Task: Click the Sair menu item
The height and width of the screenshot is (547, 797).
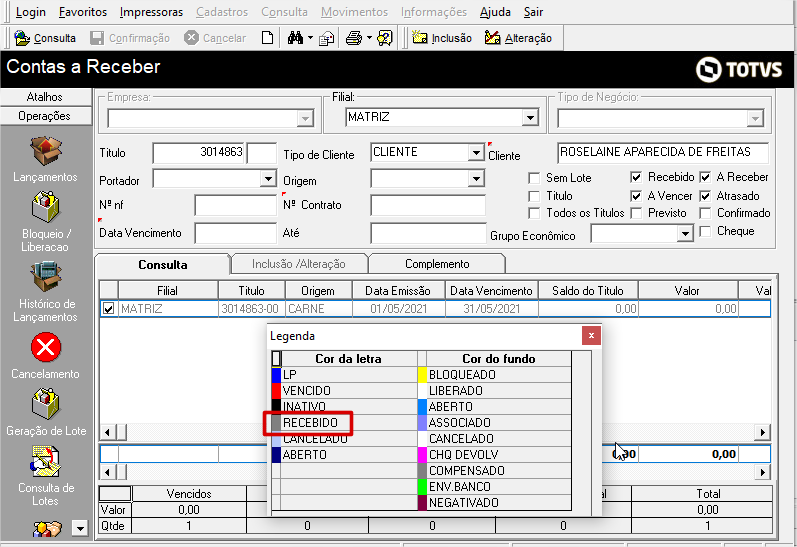Action: [x=533, y=12]
